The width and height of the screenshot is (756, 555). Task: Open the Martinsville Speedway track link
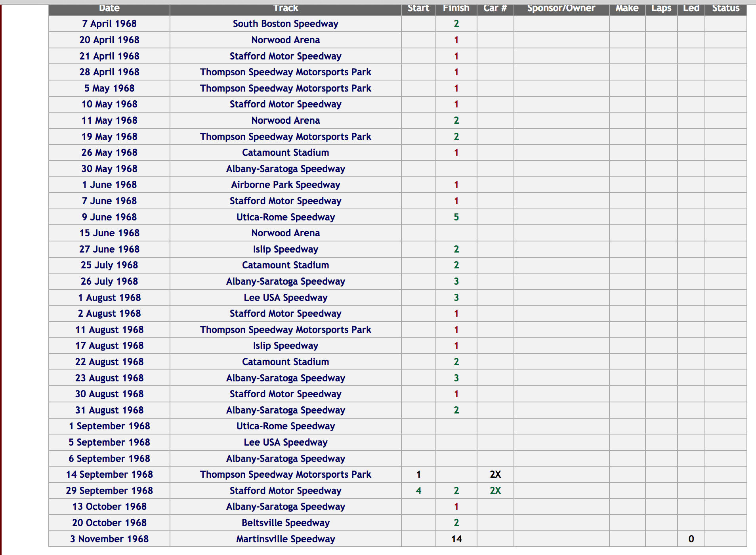click(285, 539)
